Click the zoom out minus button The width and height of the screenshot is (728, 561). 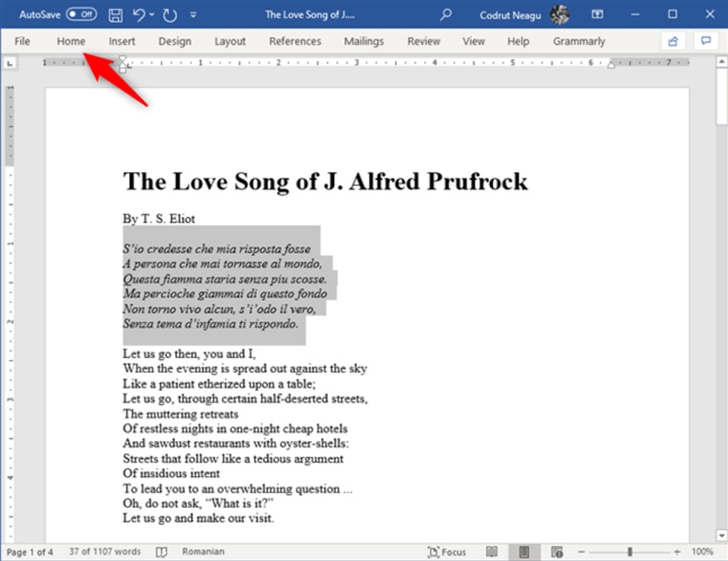(x=582, y=552)
